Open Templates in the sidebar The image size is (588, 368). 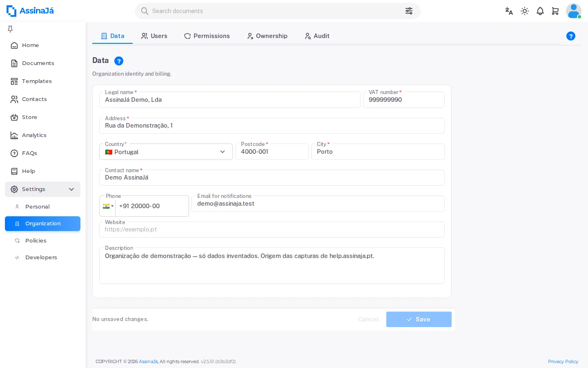[x=42, y=81]
